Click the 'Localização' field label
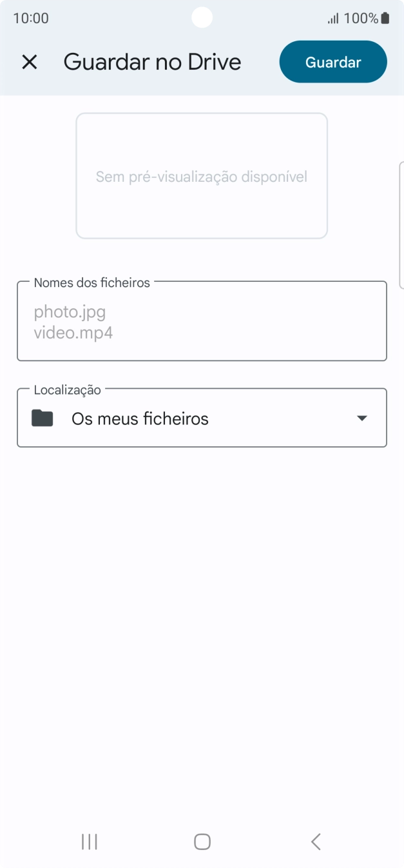The height and width of the screenshot is (868, 404). click(67, 390)
